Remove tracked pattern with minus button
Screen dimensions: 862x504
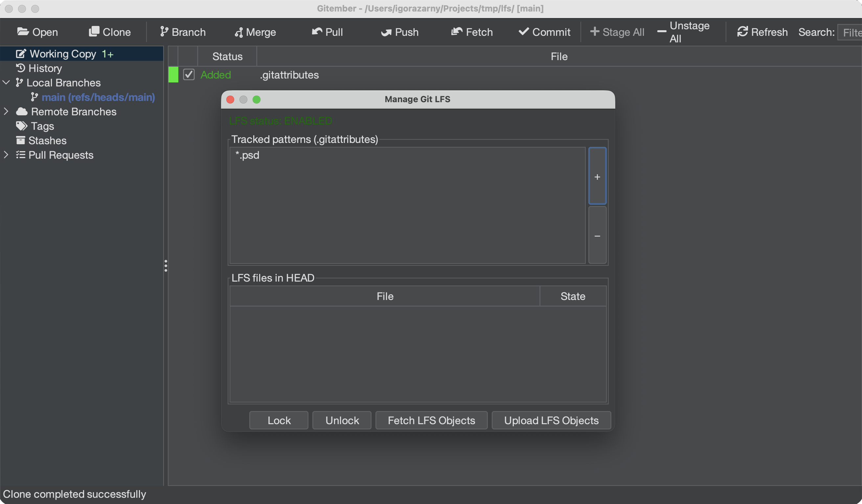597,235
